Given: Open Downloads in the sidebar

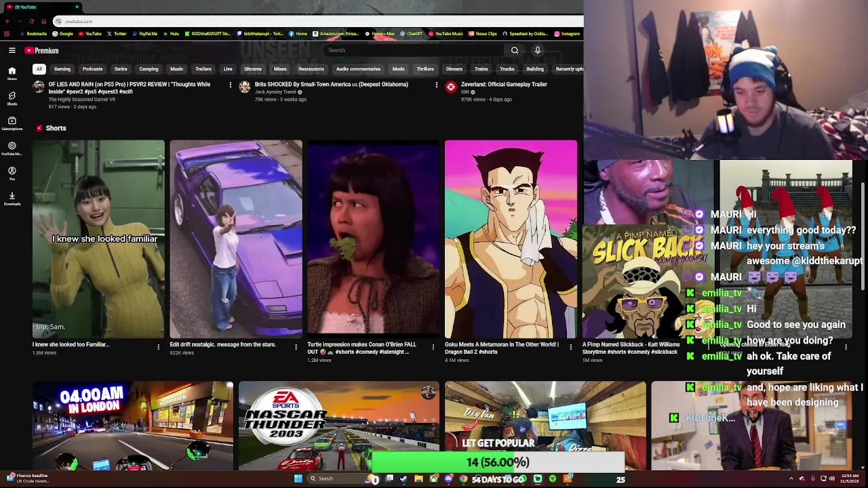Looking at the screenshot, I should point(12,199).
